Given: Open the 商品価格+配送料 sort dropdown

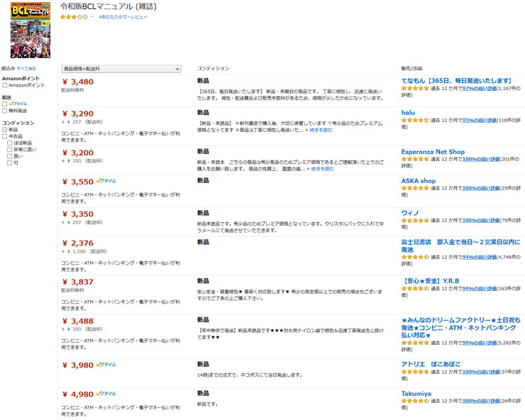Looking at the screenshot, I should coord(121,69).
